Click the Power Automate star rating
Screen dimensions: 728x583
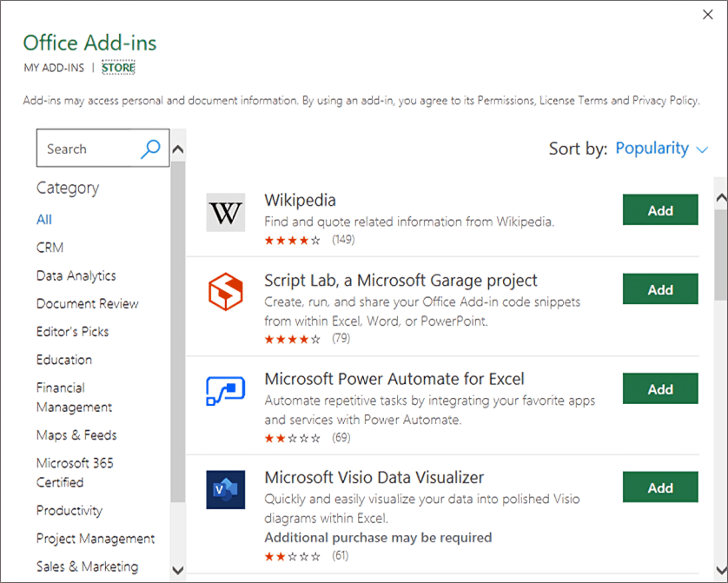click(292, 438)
